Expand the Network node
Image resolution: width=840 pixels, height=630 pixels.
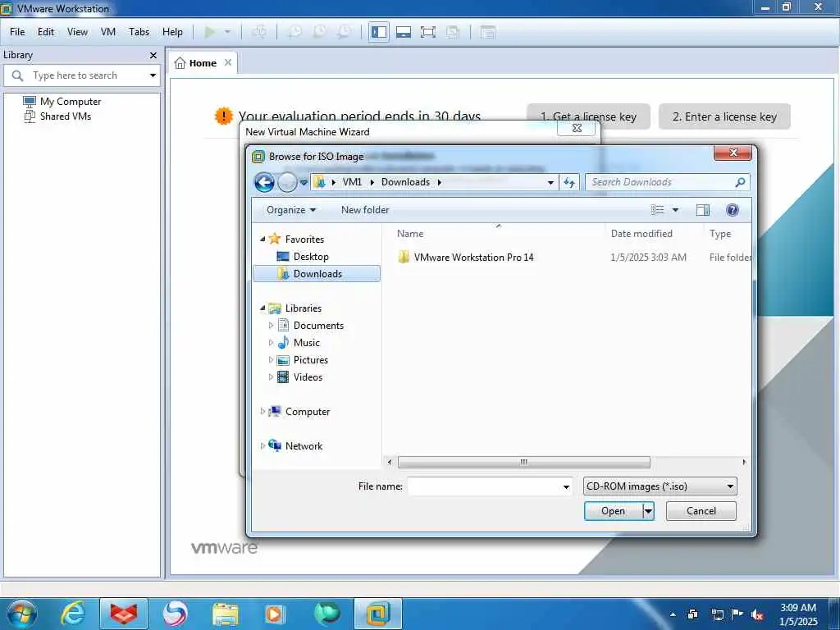click(262, 445)
